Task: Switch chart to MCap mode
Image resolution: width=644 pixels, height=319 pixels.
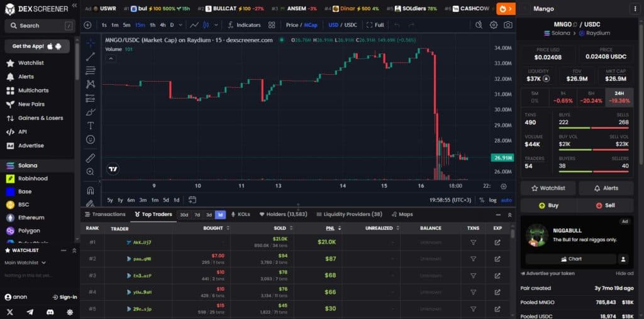Action: click(x=311, y=25)
